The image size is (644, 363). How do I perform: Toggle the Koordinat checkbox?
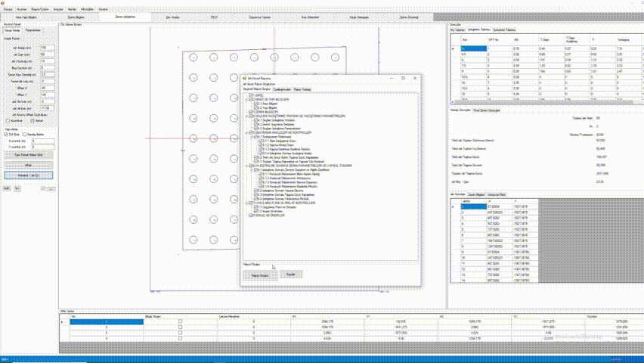pyautogui.click(x=8, y=119)
